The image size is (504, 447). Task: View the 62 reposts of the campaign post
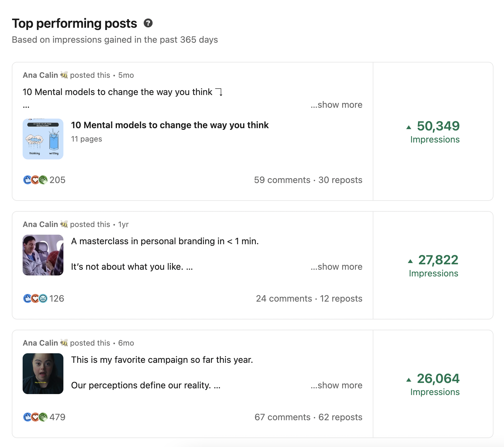341,417
